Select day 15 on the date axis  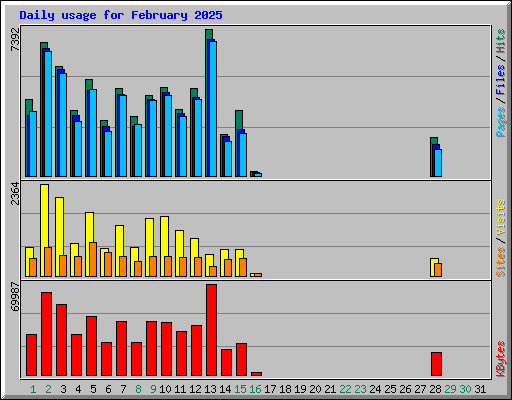pyautogui.click(x=240, y=389)
